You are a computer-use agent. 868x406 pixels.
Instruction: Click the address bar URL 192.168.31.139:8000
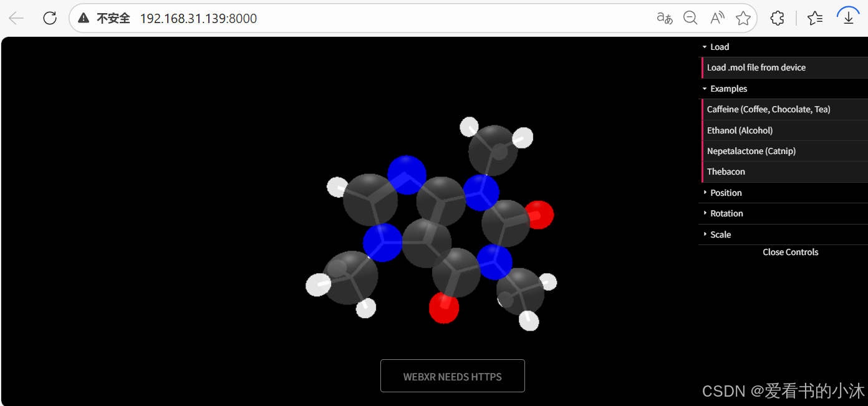[198, 19]
